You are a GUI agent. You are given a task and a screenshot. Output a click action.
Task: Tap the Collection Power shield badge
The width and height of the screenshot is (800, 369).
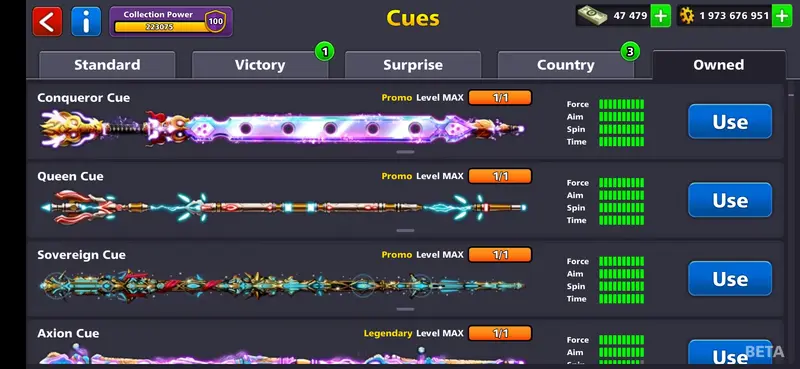[216, 21]
